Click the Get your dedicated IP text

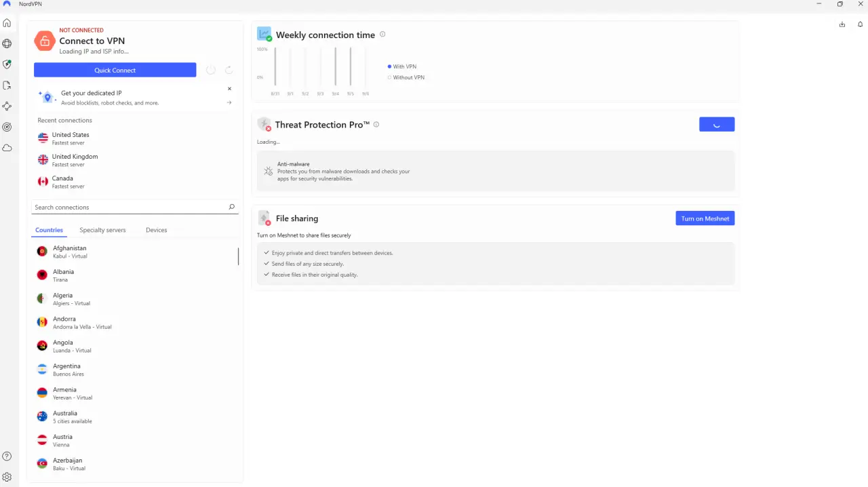point(92,93)
